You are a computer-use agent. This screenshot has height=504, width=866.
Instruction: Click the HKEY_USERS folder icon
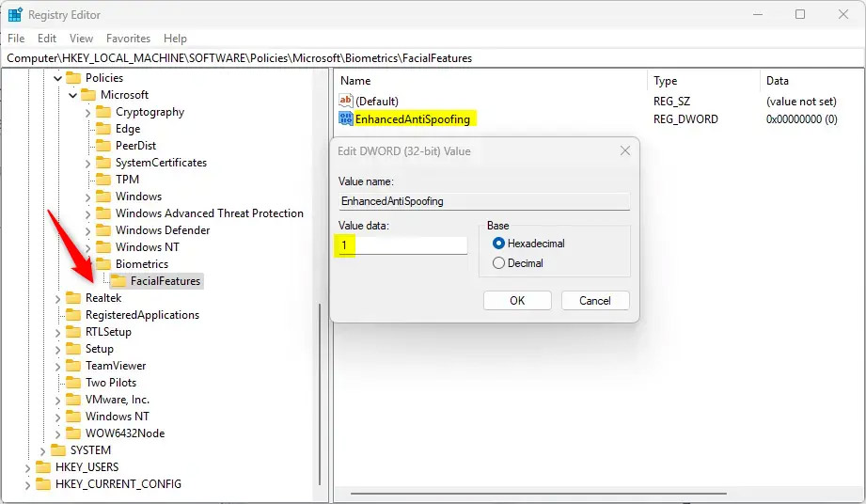click(x=43, y=467)
